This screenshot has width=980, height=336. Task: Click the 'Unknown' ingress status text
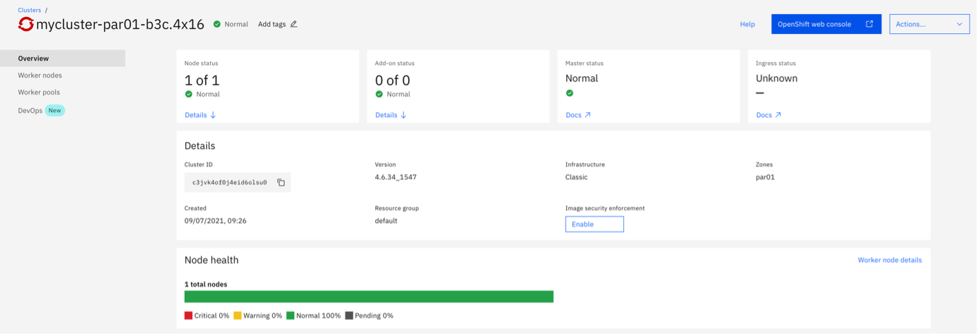tap(777, 78)
